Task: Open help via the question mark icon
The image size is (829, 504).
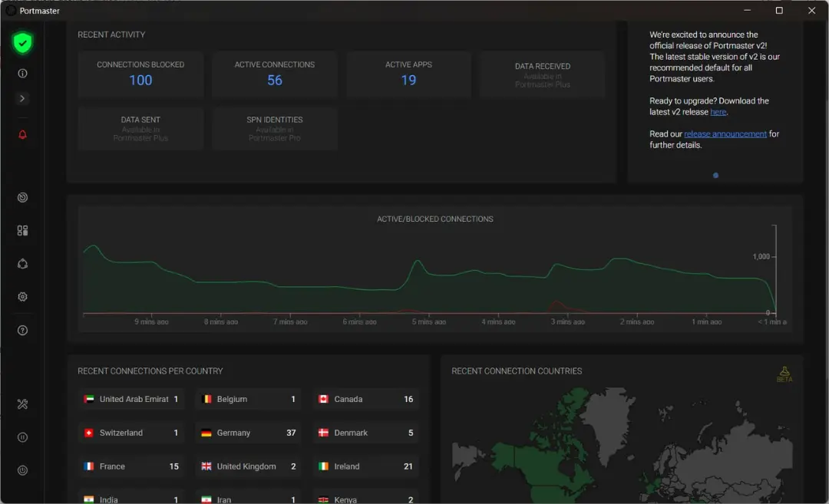Action: pyautogui.click(x=22, y=330)
